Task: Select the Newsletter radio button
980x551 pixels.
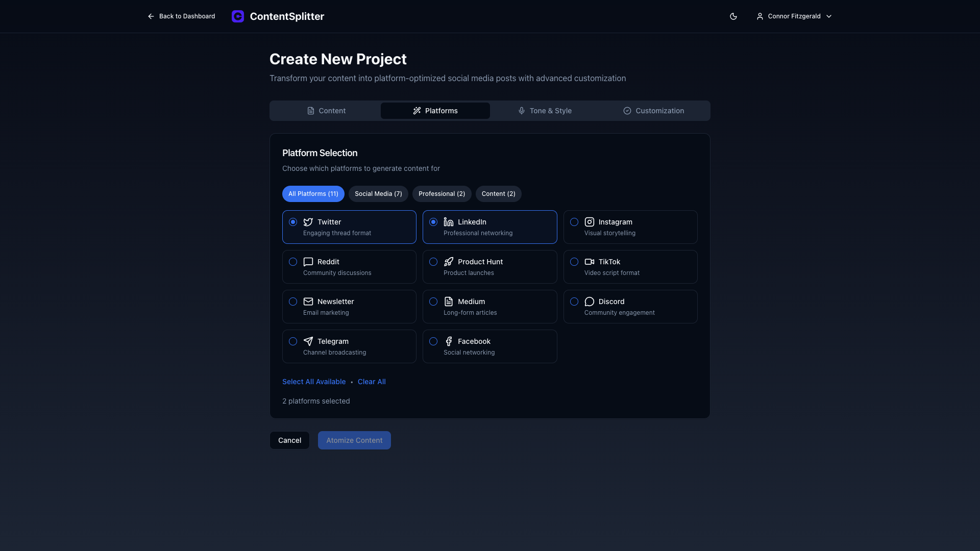Action: point(293,302)
